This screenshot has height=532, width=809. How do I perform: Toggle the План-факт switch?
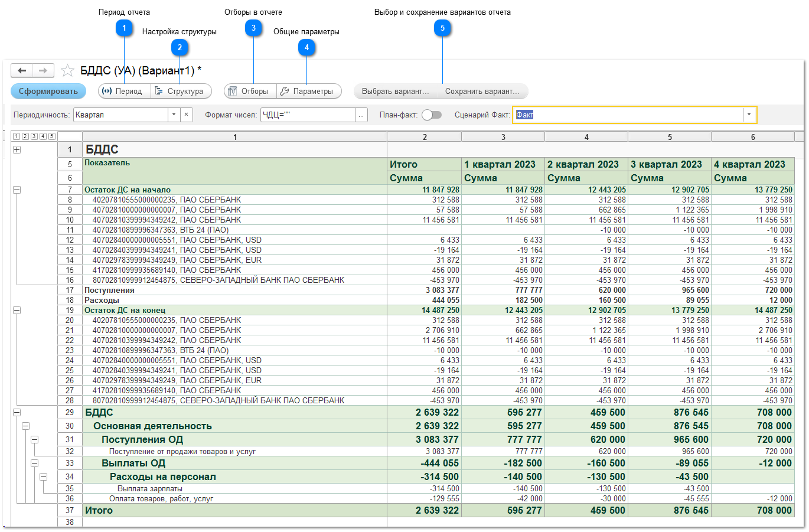pos(432,115)
